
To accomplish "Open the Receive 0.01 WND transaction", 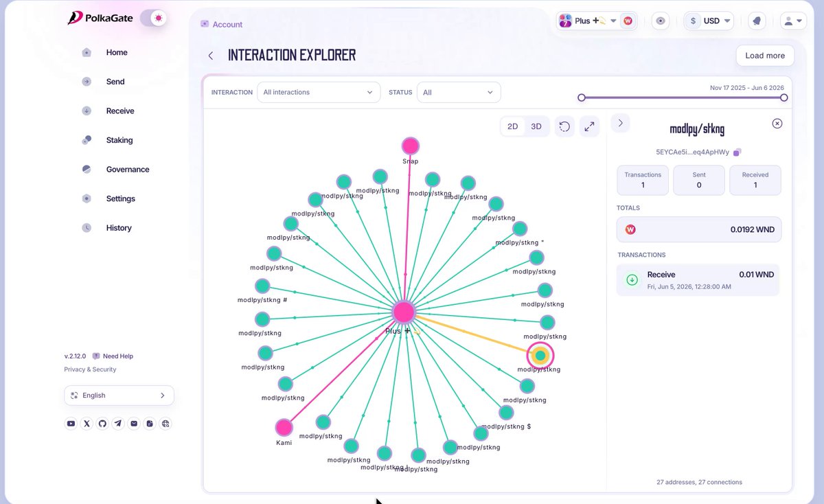I will click(698, 280).
